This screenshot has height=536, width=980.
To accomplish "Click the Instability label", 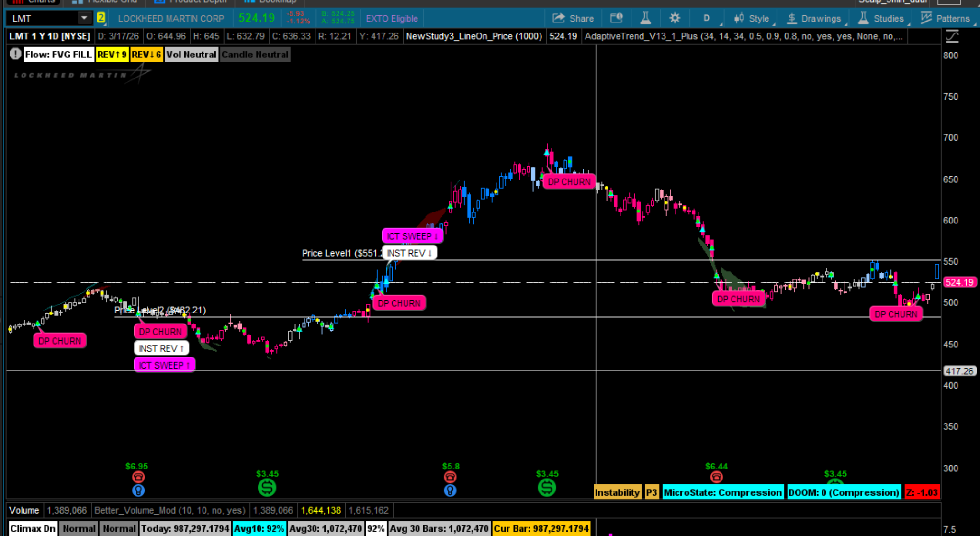I will 617,492.
